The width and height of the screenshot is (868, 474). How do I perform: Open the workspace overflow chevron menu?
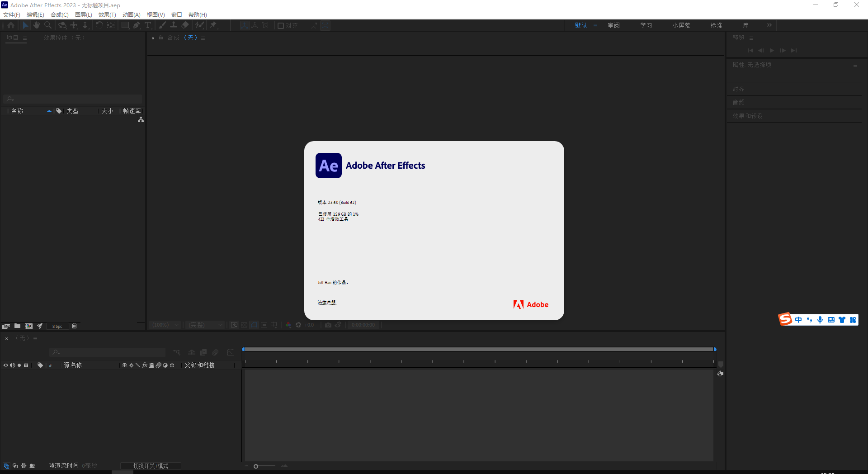(x=769, y=25)
